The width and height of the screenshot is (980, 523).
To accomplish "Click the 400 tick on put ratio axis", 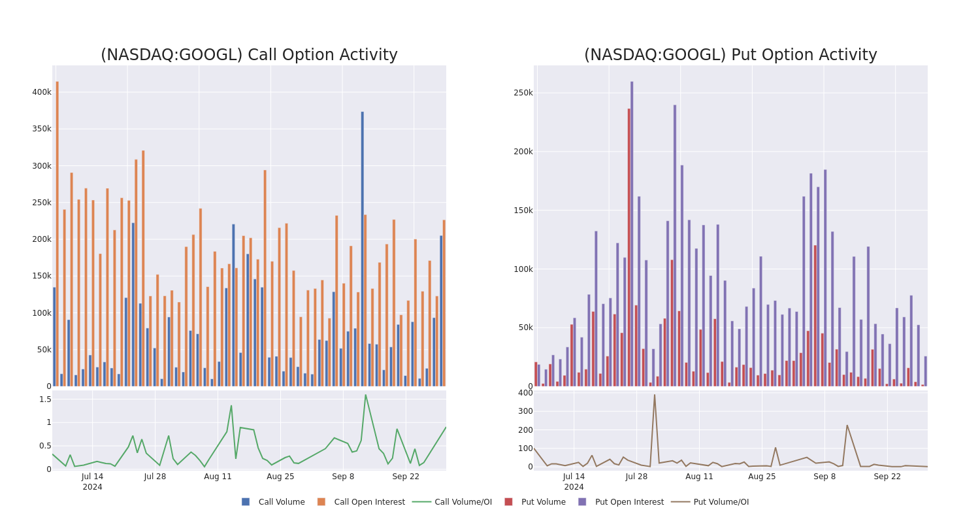I will point(526,393).
